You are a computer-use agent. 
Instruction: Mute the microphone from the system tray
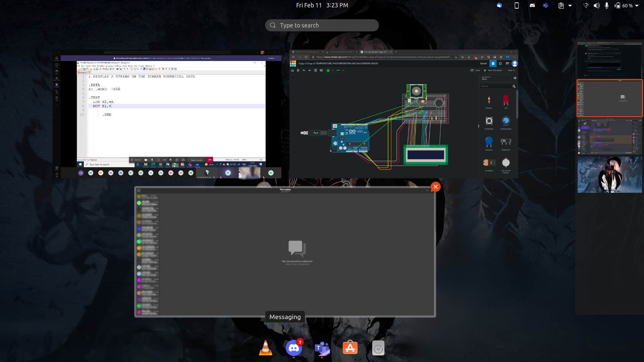606,6
